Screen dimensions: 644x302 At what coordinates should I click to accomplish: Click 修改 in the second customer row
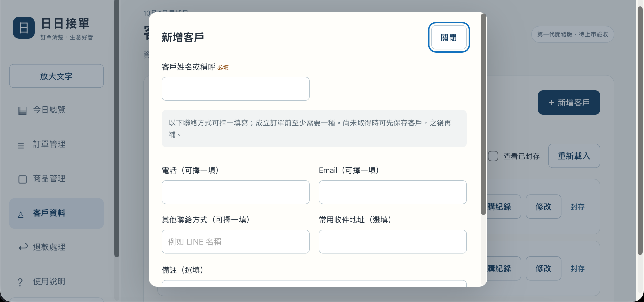pos(543,268)
